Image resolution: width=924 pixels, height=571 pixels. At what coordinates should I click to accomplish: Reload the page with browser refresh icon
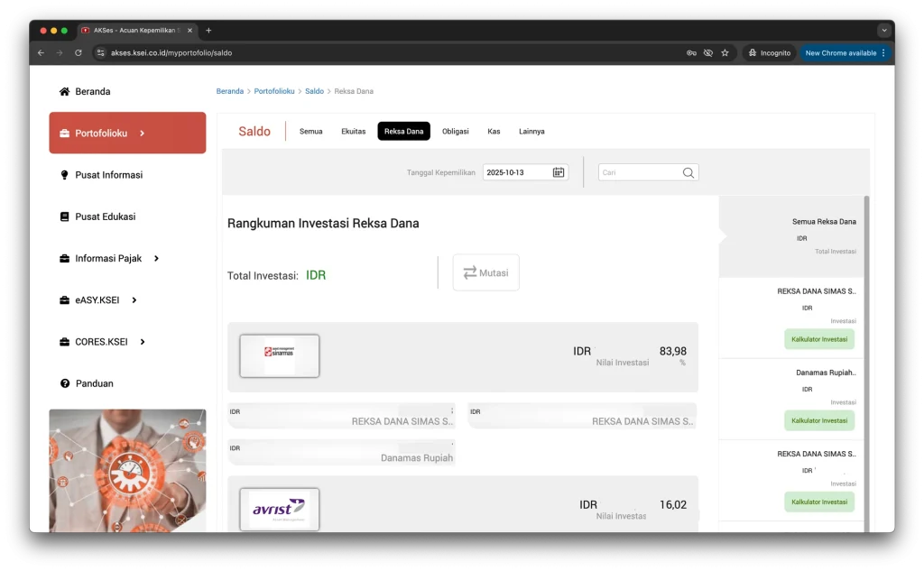(79, 53)
